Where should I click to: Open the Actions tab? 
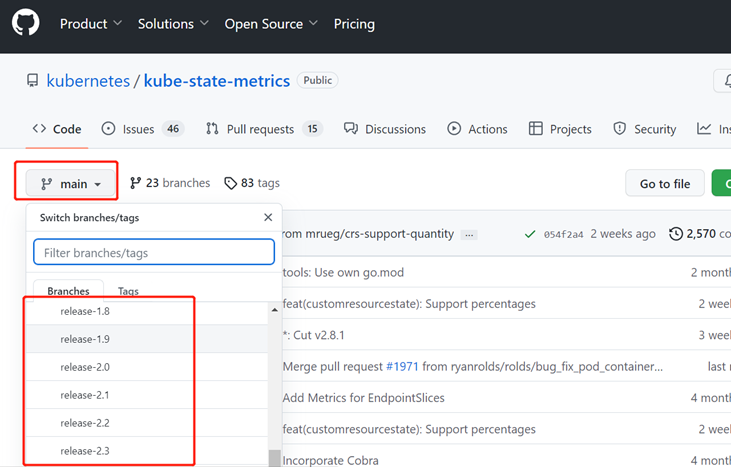click(x=477, y=129)
